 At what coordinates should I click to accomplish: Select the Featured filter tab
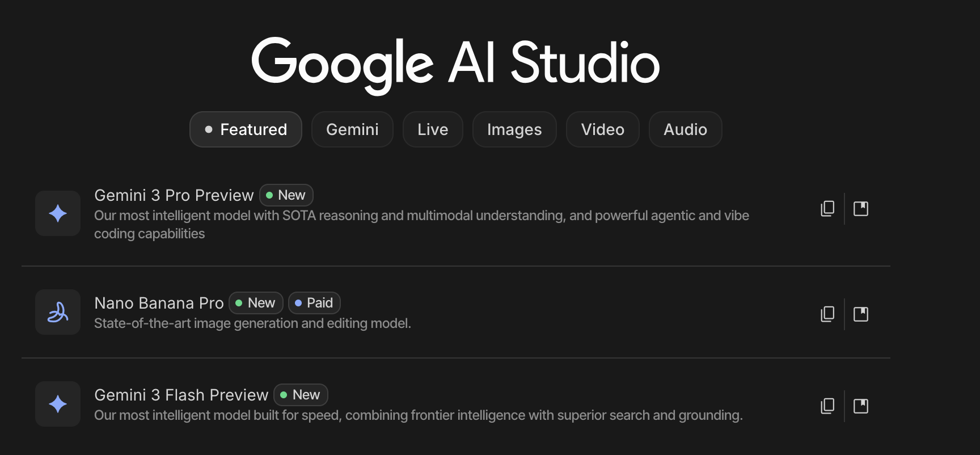pyautogui.click(x=246, y=129)
